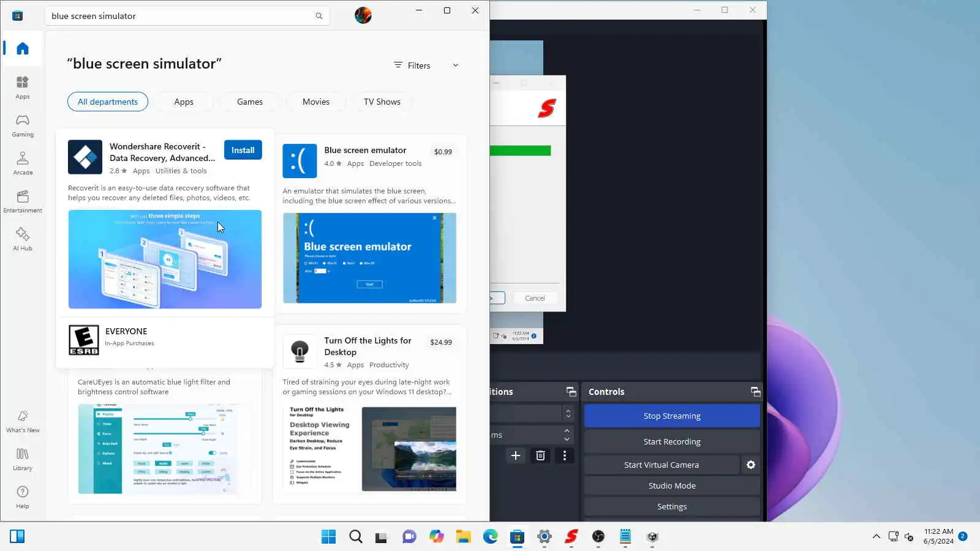Screen dimensions: 980x551
Task: Open virtual camera settings gear in OBS
Action: (x=751, y=465)
